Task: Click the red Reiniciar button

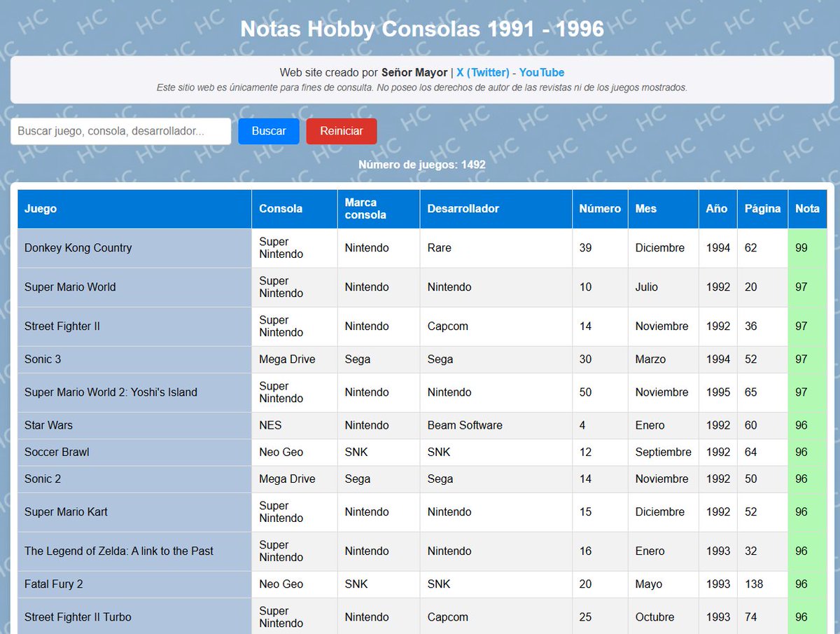Action: (x=342, y=131)
